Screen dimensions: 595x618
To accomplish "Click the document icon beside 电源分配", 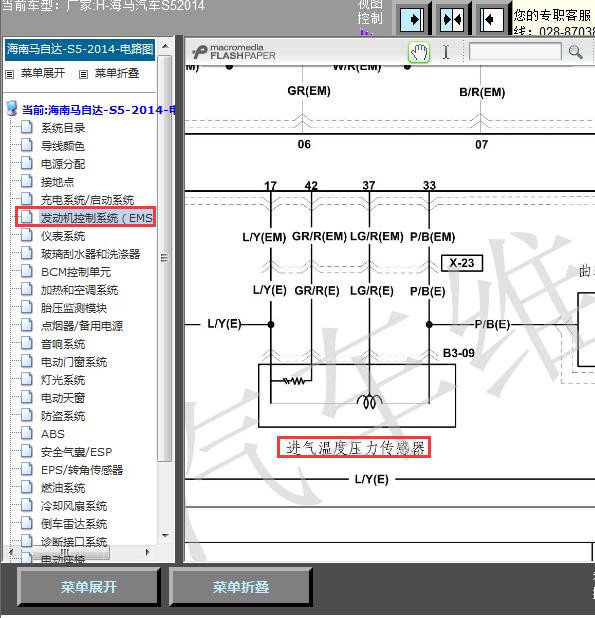I will [x=26, y=163].
